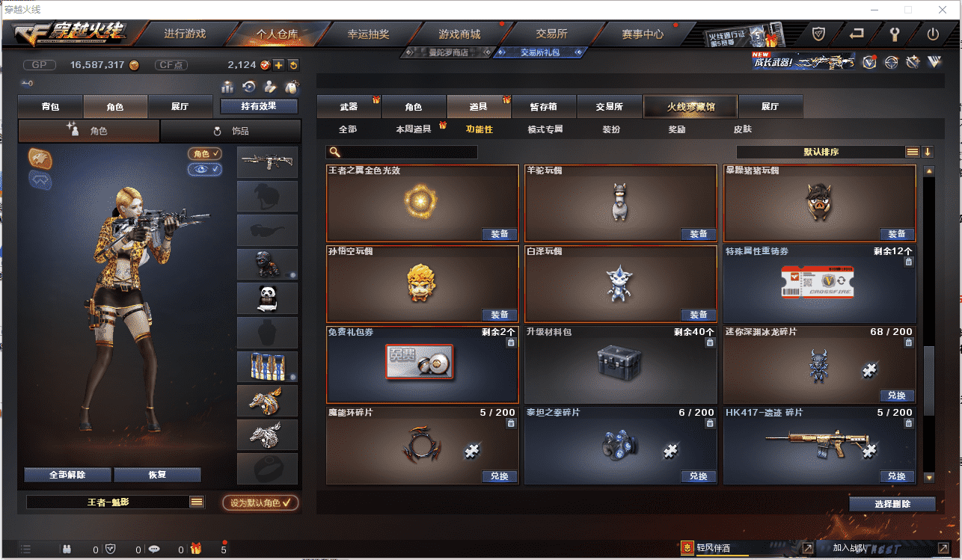Open the character name 王者-魅影 list
The width and height of the screenshot is (962, 560).
(197, 502)
